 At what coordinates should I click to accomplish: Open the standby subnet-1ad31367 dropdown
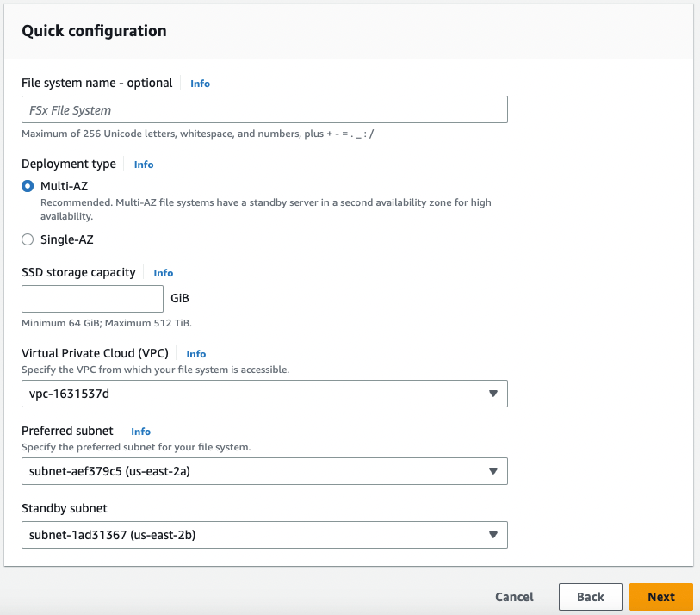(x=264, y=535)
